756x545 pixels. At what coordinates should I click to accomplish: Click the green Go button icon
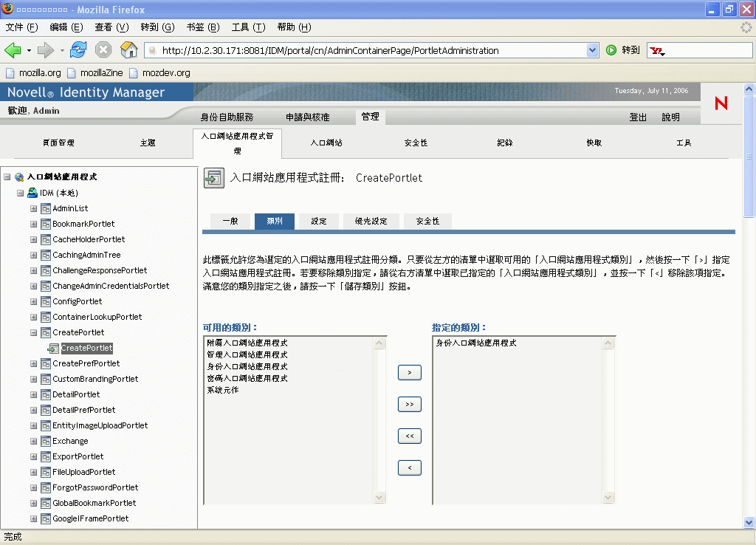coord(611,50)
